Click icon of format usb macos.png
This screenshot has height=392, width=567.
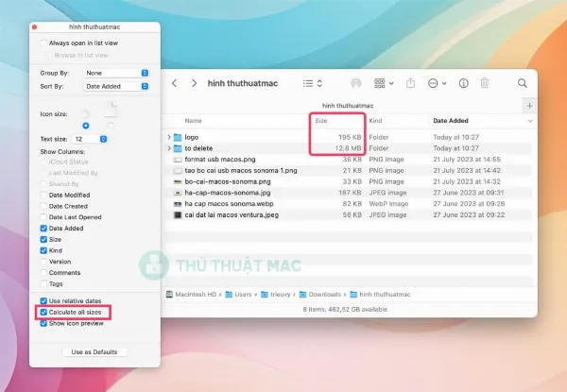(178, 160)
